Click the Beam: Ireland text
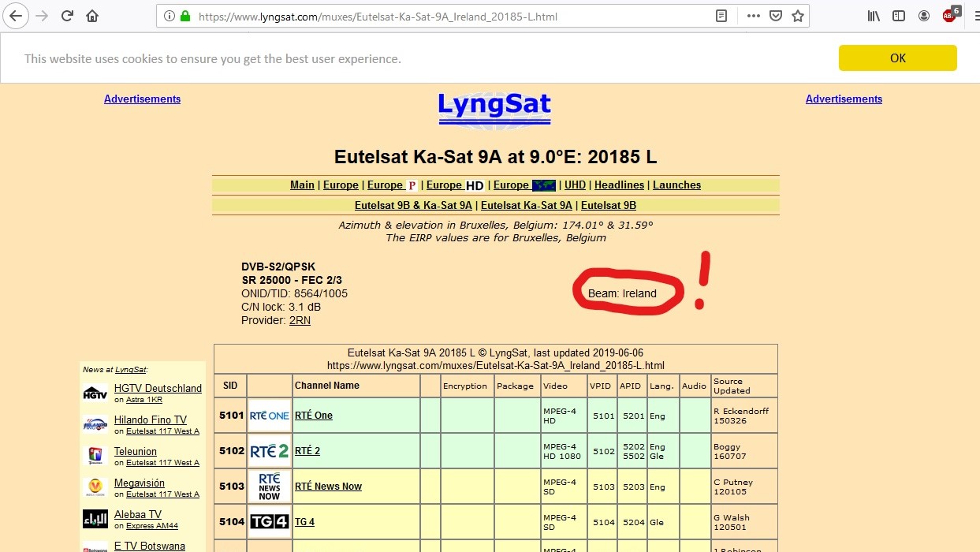The width and height of the screenshot is (980, 552). (622, 293)
